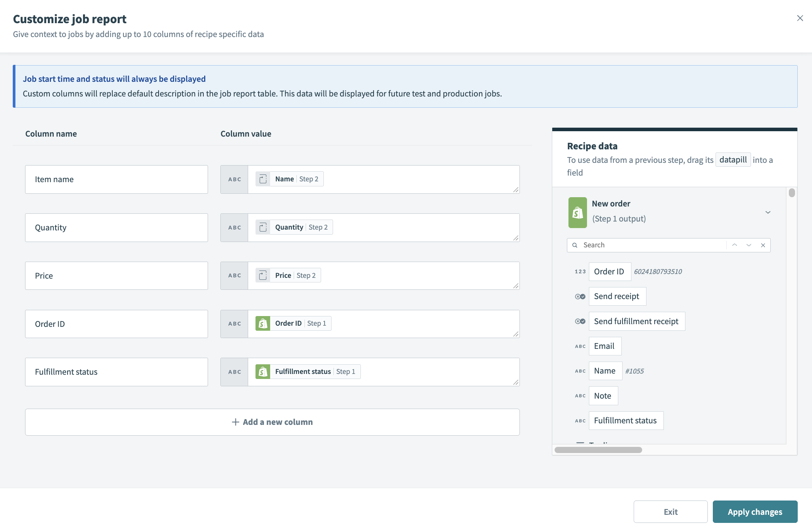The height and width of the screenshot is (531, 812).
Task: Jump to next search result arrow
Action: click(x=749, y=245)
